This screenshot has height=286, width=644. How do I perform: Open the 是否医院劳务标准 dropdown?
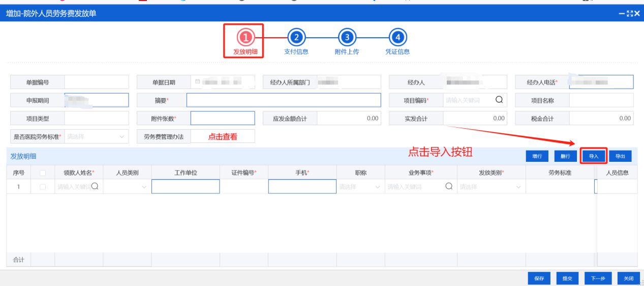(x=94, y=136)
